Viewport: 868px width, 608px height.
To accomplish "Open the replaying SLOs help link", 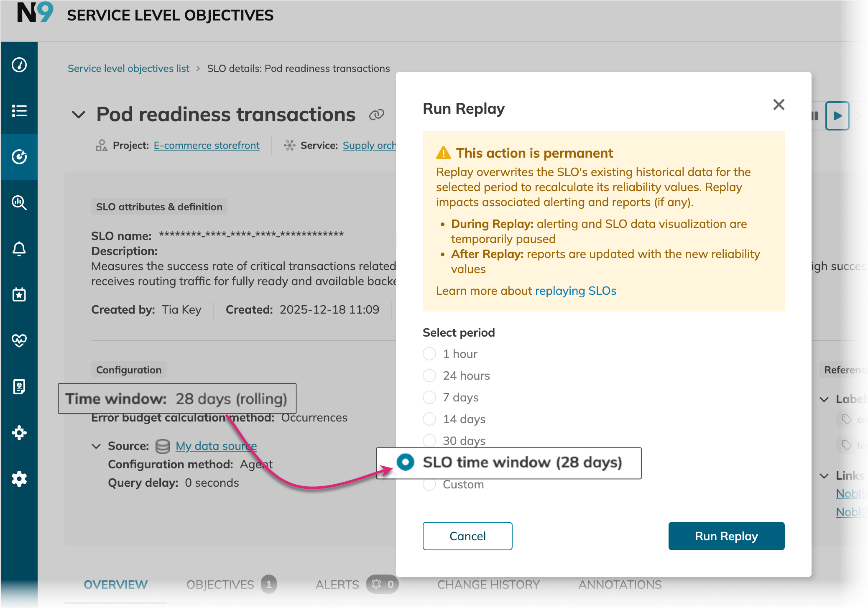I will click(575, 291).
